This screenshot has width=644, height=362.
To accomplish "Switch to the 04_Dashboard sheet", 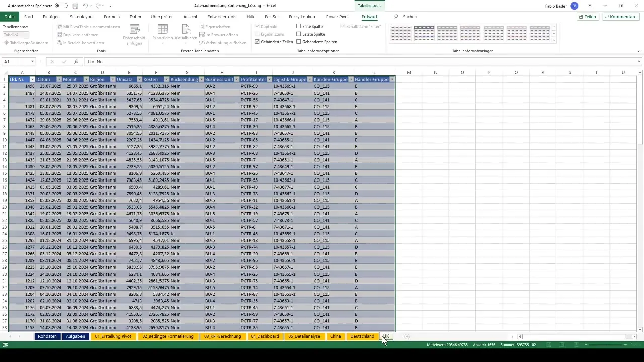I will pos(265,336).
